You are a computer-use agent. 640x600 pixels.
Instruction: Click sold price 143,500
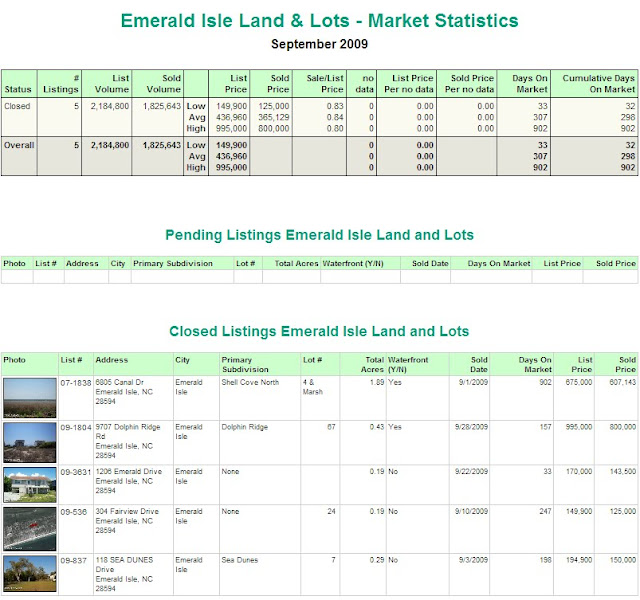(x=622, y=471)
